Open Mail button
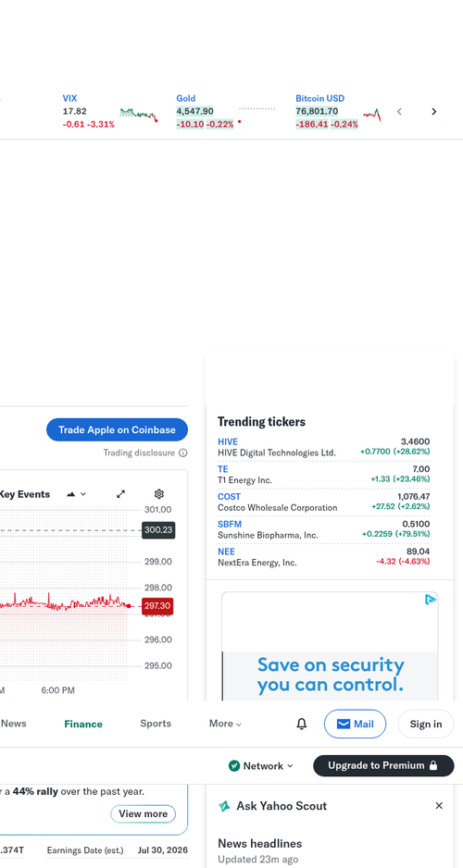463x868 pixels. 355,724
